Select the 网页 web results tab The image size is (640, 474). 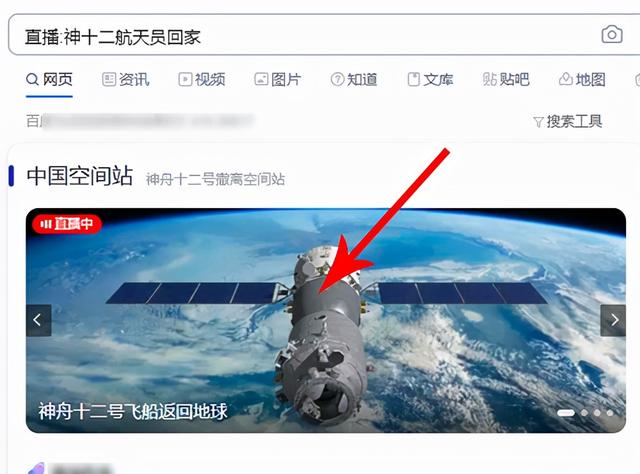(x=49, y=79)
